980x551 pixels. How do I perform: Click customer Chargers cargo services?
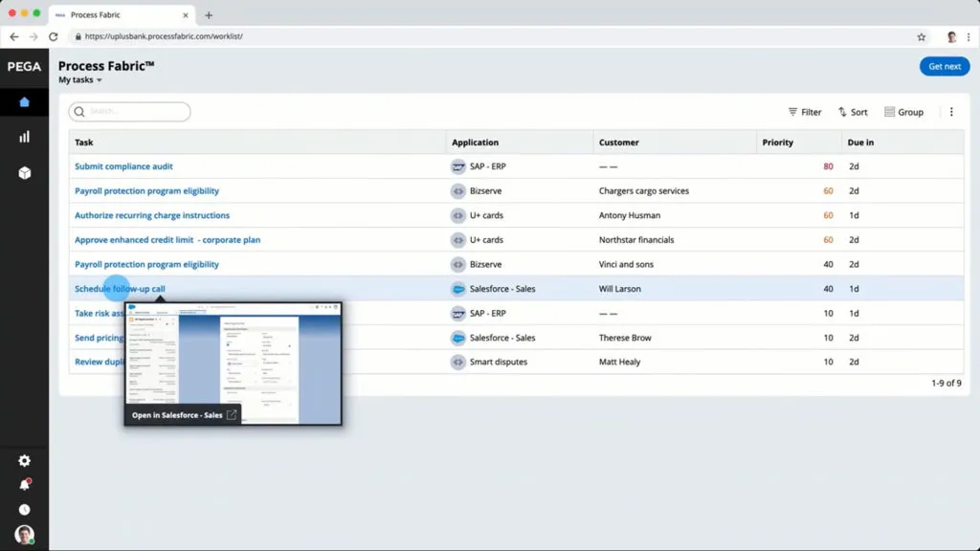click(x=644, y=191)
